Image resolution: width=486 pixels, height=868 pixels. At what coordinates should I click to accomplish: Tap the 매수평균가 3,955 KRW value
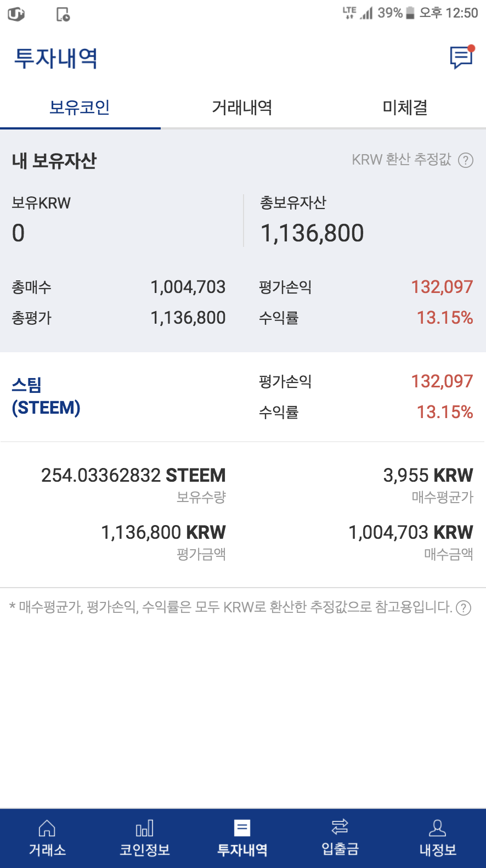[428, 475]
